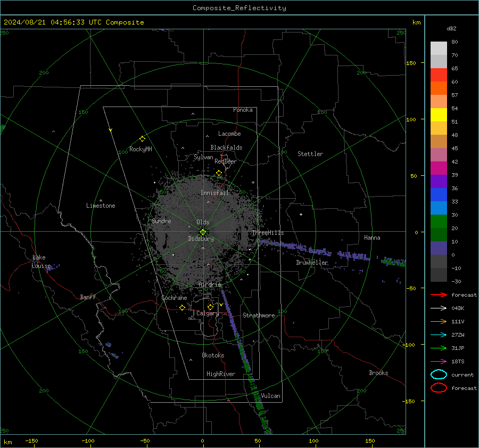Click the orange 111V arrow legend icon
479x448 pixels.
point(439,321)
